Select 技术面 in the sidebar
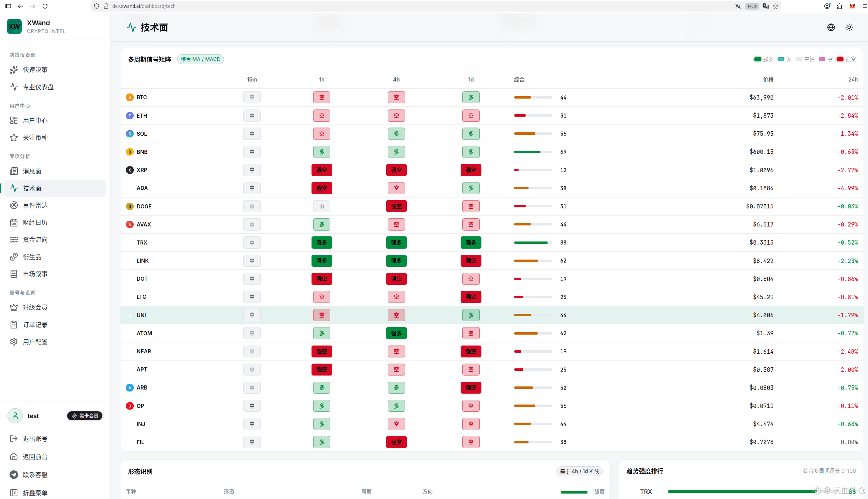This screenshot has width=868, height=499. point(55,188)
